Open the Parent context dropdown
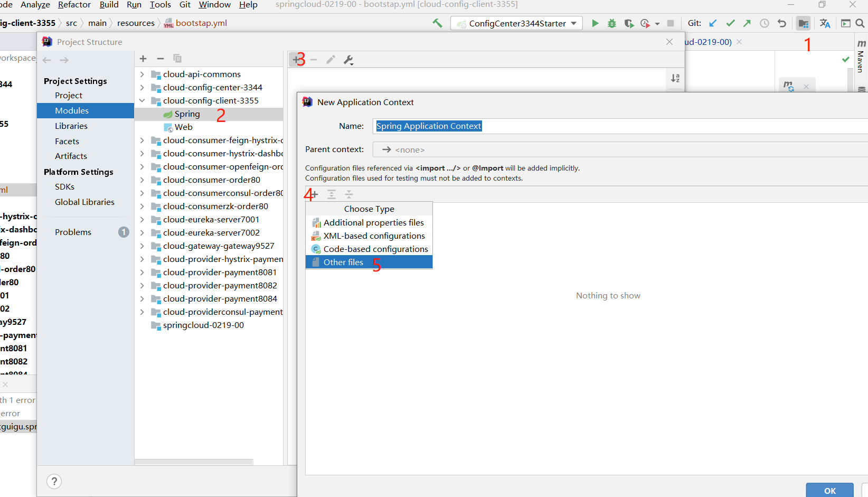The height and width of the screenshot is (497, 868). (x=620, y=149)
